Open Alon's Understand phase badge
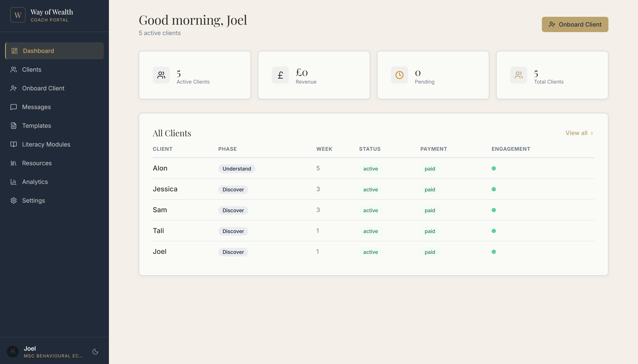The height and width of the screenshot is (364, 638). pyautogui.click(x=236, y=169)
